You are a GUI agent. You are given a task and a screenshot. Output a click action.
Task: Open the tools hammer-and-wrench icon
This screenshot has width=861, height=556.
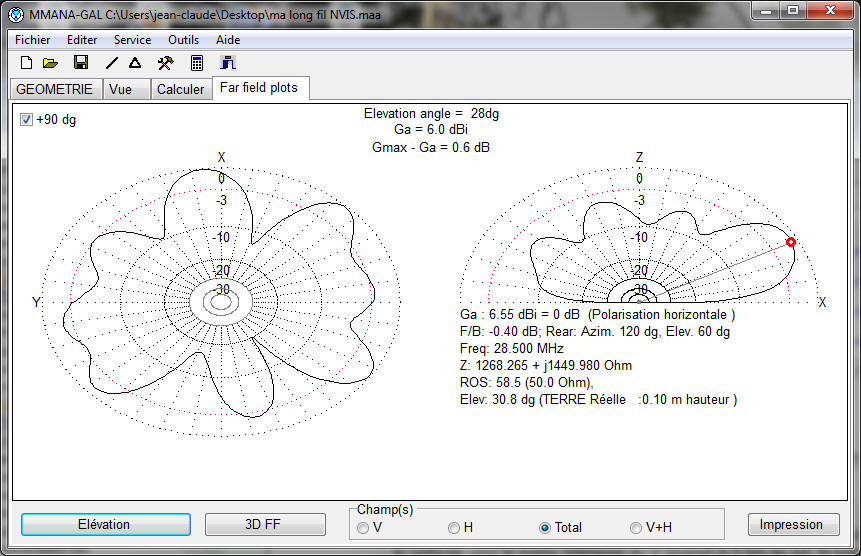pos(165,63)
